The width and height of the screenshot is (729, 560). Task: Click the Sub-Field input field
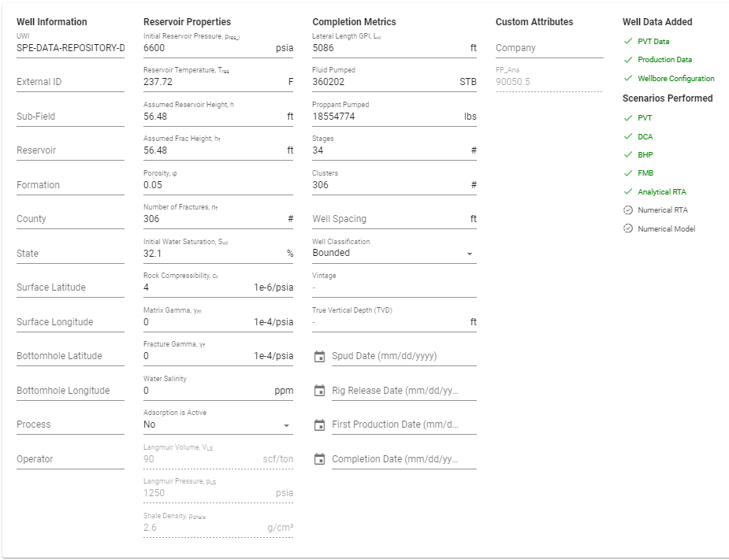coord(70,117)
